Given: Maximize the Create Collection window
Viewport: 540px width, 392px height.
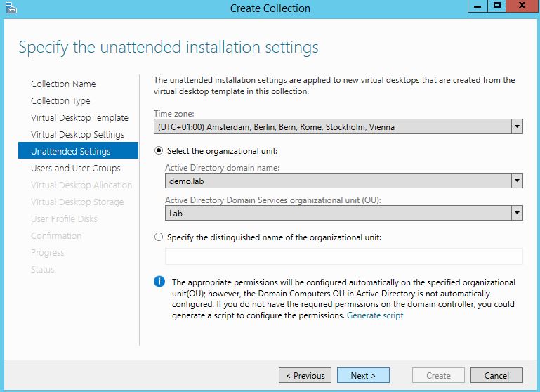Looking at the screenshot, I should tap(496, 7).
